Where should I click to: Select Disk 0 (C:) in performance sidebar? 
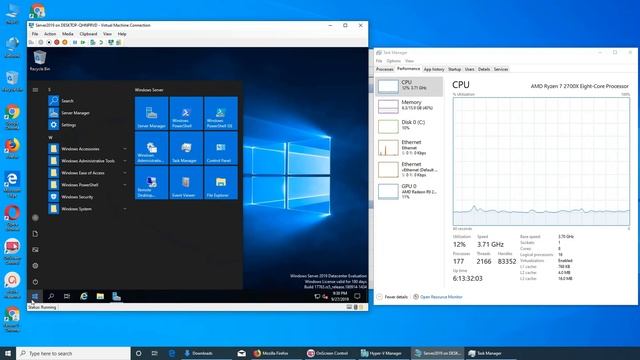[x=409, y=127]
